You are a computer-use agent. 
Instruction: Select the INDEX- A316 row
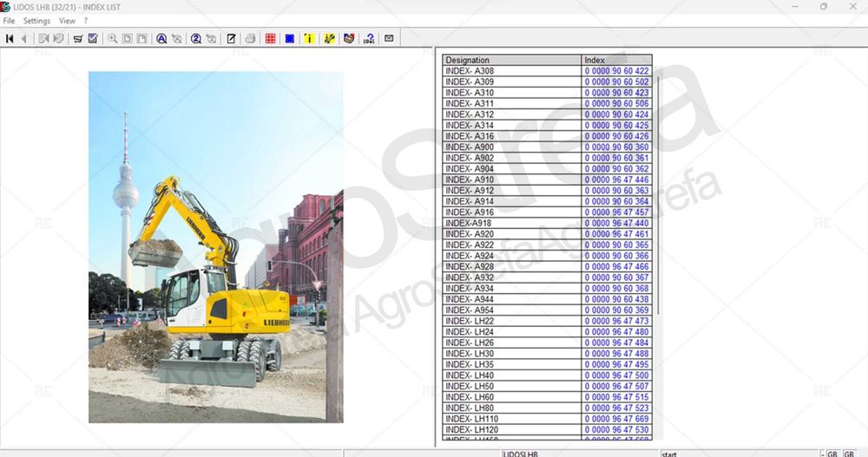[547, 136]
